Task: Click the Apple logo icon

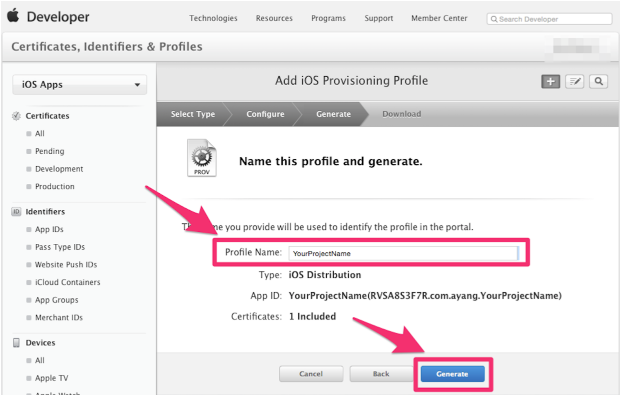Action: pos(13,16)
